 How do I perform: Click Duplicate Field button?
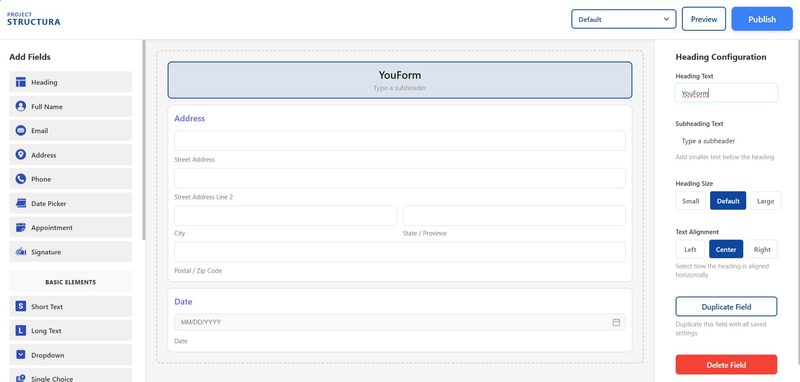tap(726, 307)
